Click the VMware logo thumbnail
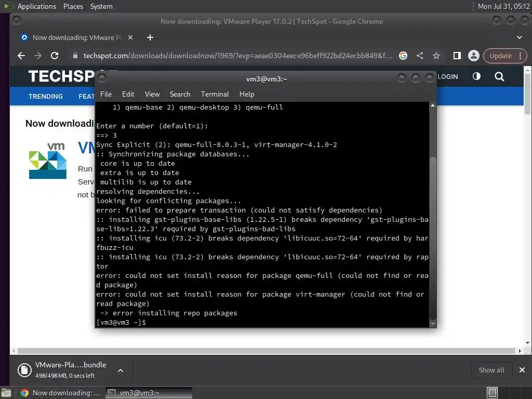The image size is (532, 399). click(x=47, y=160)
